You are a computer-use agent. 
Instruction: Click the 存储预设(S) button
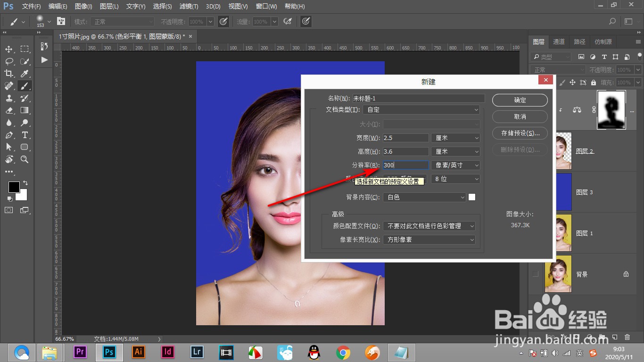point(520,133)
